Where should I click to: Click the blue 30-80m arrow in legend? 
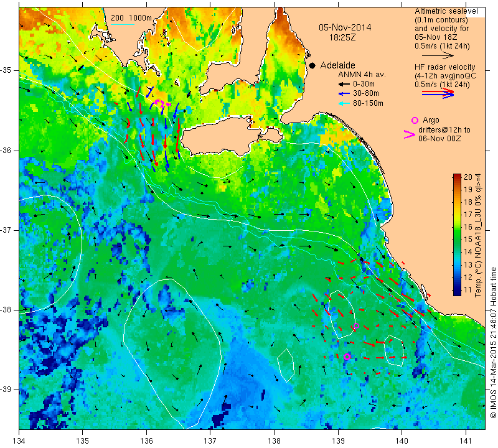(x=344, y=94)
